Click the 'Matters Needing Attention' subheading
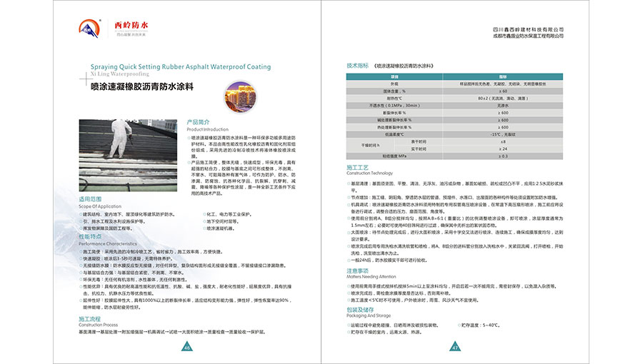The image size is (643, 364). tap(371, 277)
